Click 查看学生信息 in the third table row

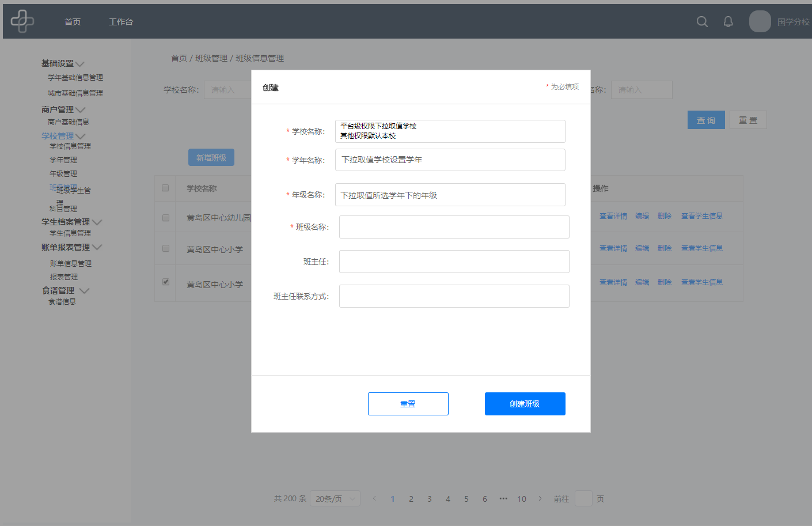click(702, 282)
